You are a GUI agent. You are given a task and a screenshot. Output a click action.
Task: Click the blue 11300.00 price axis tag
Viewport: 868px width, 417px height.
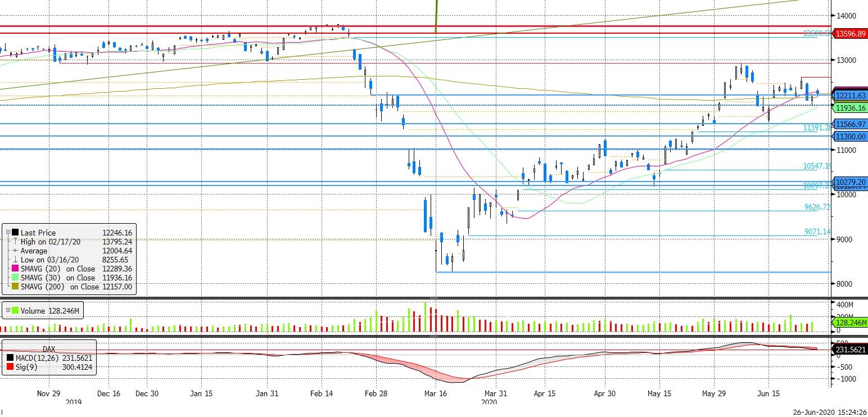pyautogui.click(x=851, y=136)
